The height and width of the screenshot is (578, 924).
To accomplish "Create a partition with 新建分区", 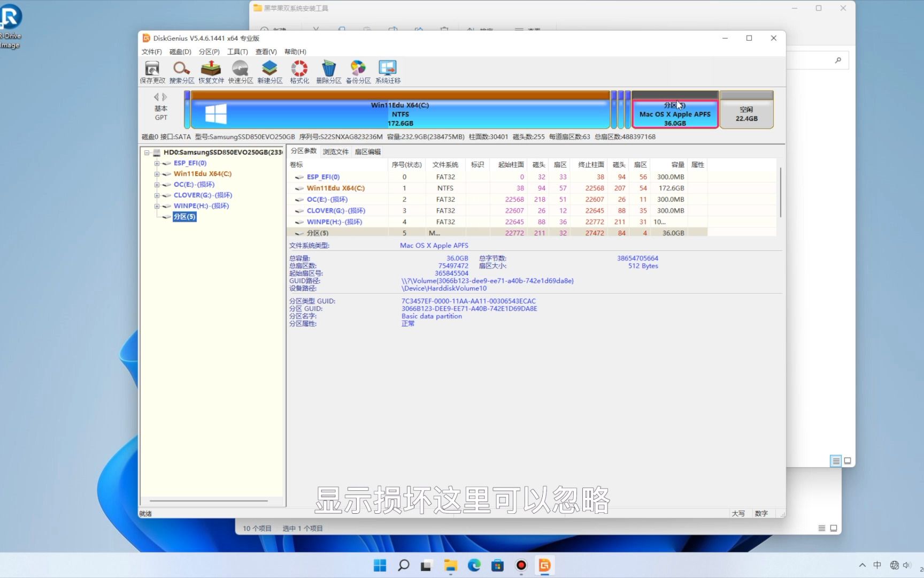I will tap(270, 72).
